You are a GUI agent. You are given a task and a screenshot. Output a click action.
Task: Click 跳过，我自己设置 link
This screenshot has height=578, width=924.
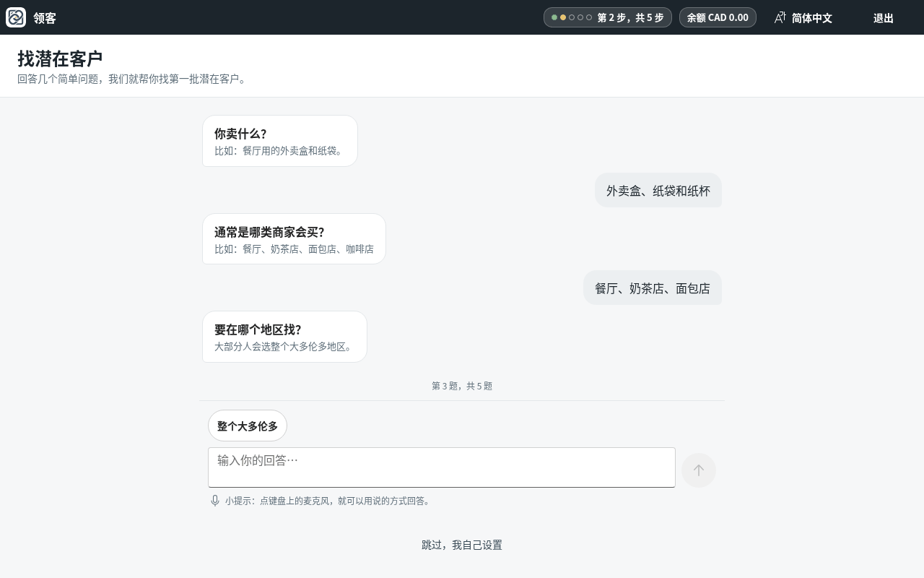pyautogui.click(x=462, y=545)
